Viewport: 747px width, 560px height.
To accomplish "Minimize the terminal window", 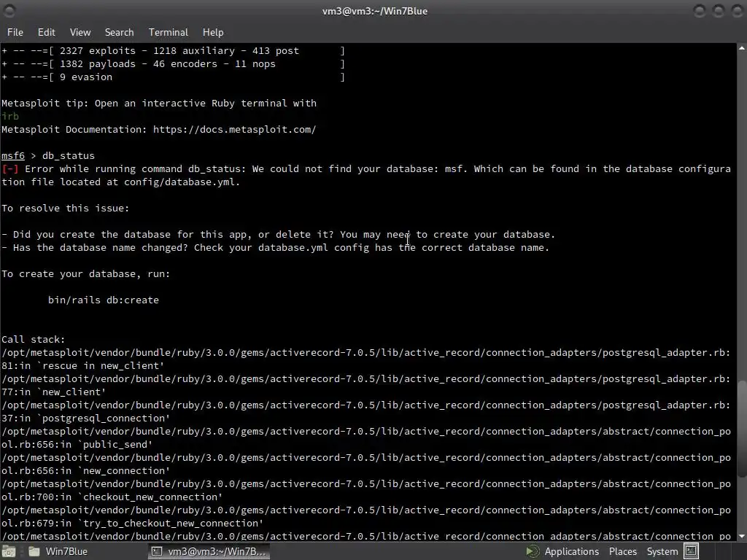I will pos(700,10).
